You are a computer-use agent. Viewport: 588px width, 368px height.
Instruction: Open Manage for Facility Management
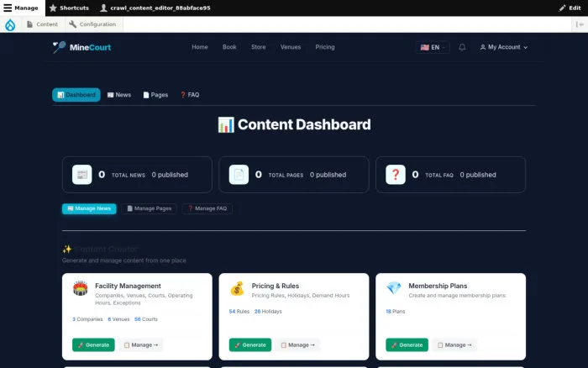[x=140, y=344]
